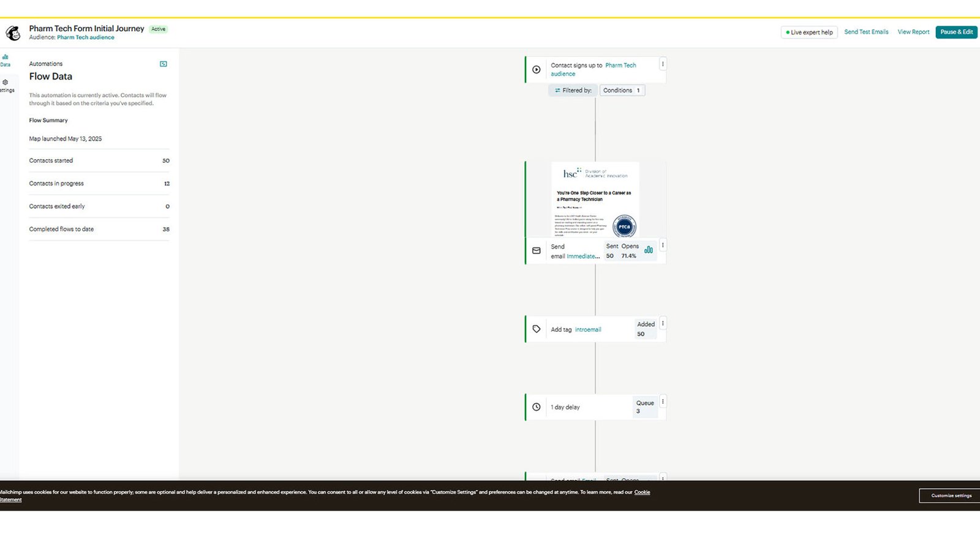
Task: Click the 1 day delay label
Action: pyautogui.click(x=565, y=407)
